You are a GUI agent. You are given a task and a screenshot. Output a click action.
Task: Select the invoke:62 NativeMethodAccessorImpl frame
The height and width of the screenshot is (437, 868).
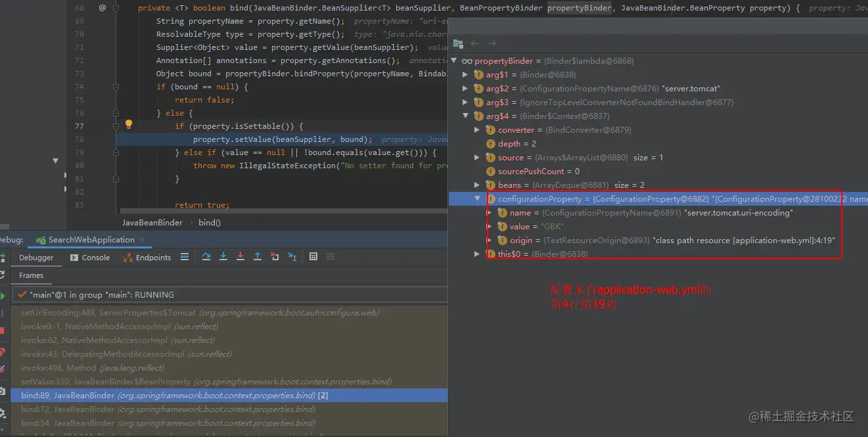229,340
